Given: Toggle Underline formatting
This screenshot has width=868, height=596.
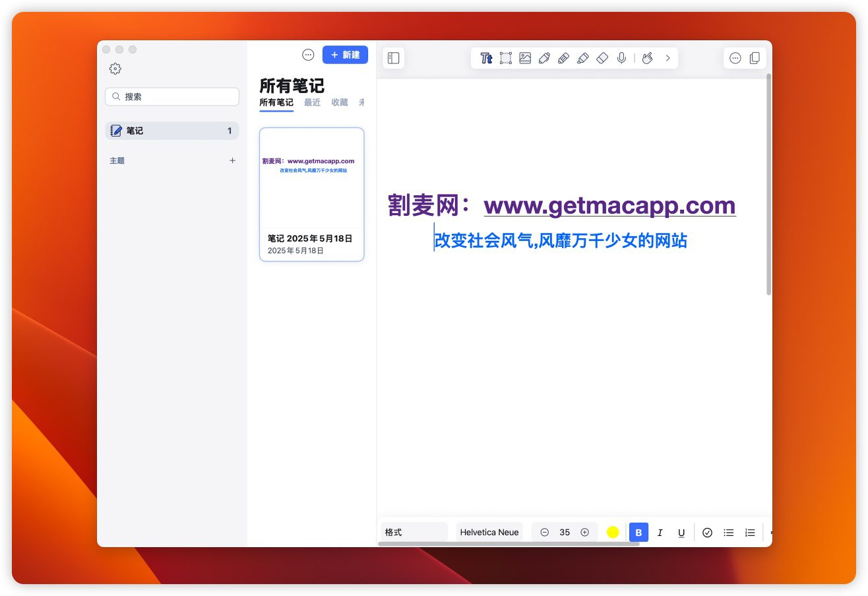Looking at the screenshot, I should pos(682,532).
